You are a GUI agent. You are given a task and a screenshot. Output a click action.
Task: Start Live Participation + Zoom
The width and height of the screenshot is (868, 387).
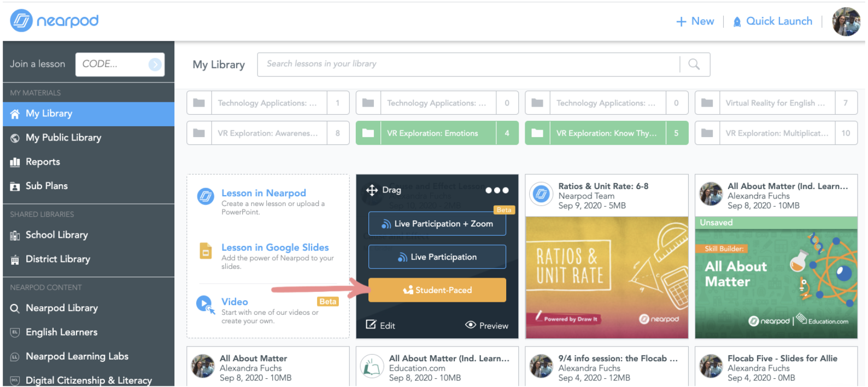437,224
